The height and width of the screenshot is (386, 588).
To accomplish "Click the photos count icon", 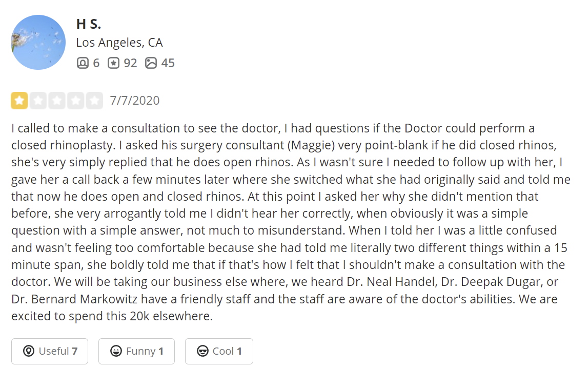I will [151, 63].
